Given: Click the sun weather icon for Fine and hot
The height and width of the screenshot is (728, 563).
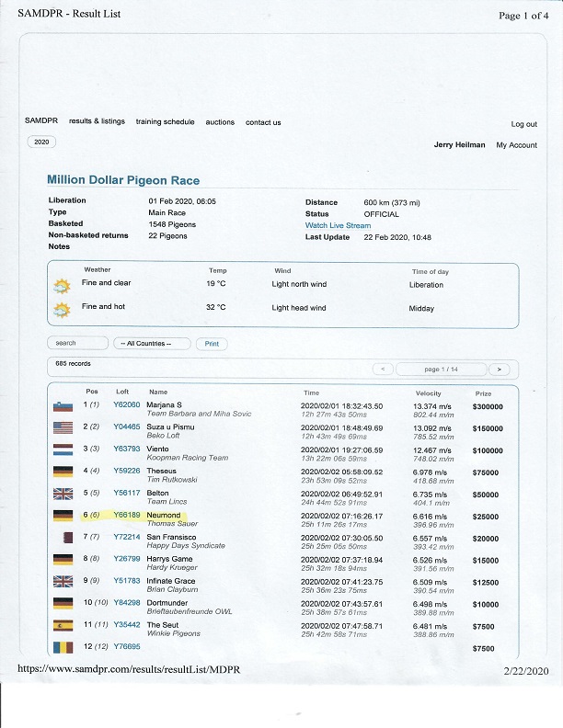Looking at the screenshot, I should tap(63, 310).
